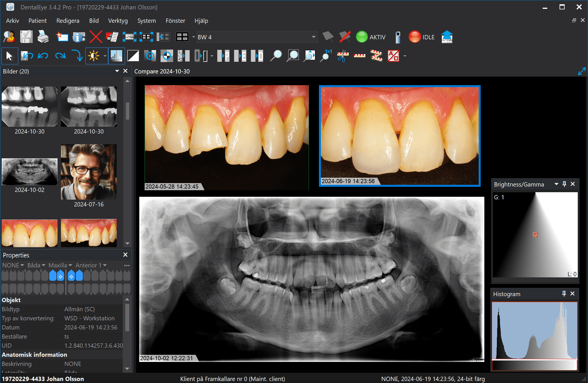The image size is (588, 383).
Task: Open the Patient menu
Action: 37,21
